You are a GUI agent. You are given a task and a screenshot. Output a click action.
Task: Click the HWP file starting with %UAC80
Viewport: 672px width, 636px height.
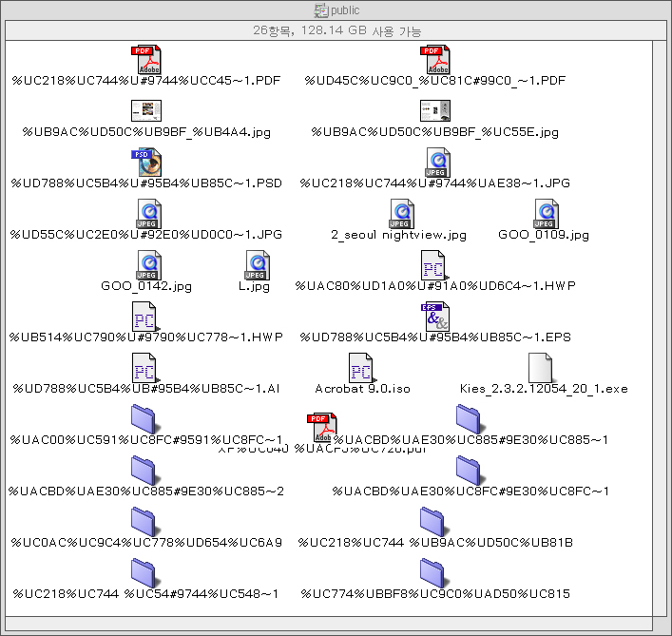433,265
